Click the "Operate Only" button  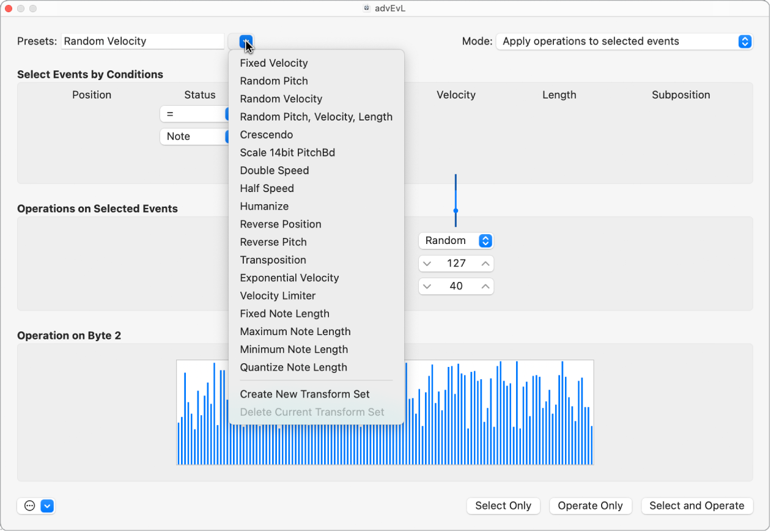pos(590,506)
